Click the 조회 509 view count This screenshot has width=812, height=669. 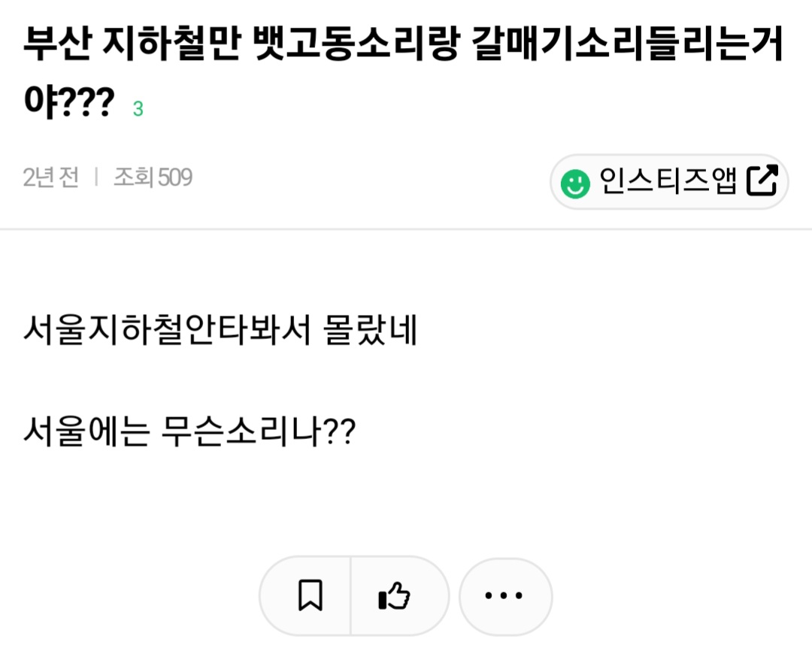click(x=153, y=177)
